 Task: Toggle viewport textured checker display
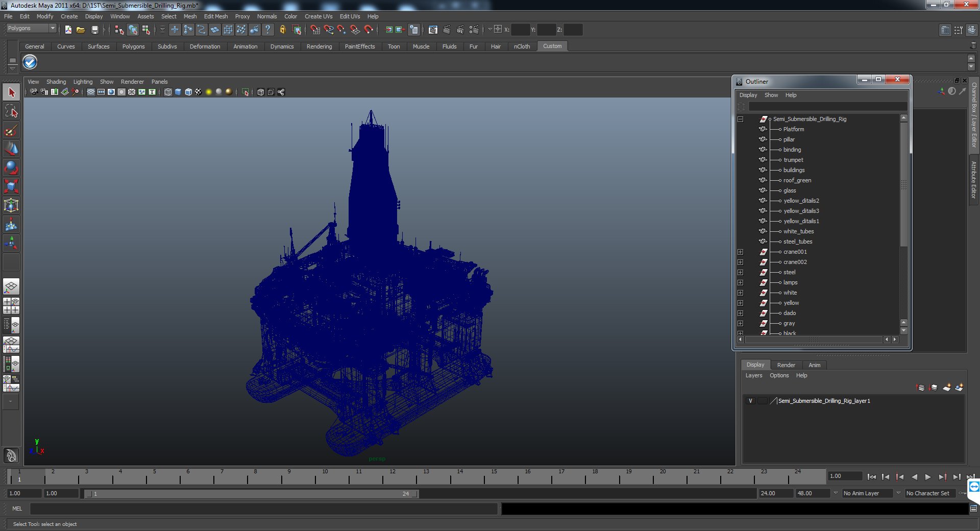tap(199, 92)
